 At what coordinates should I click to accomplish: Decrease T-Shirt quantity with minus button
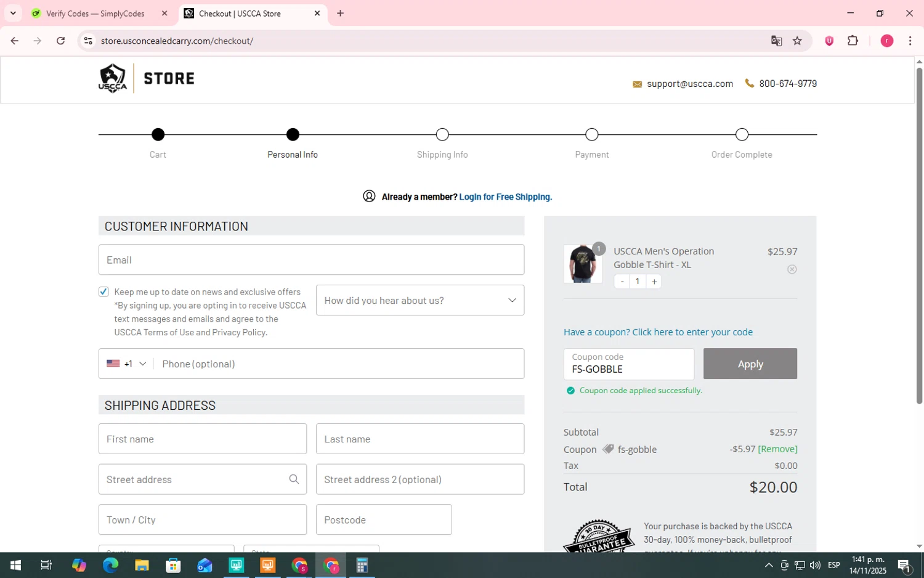pyautogui.click(x=622, y=282)
